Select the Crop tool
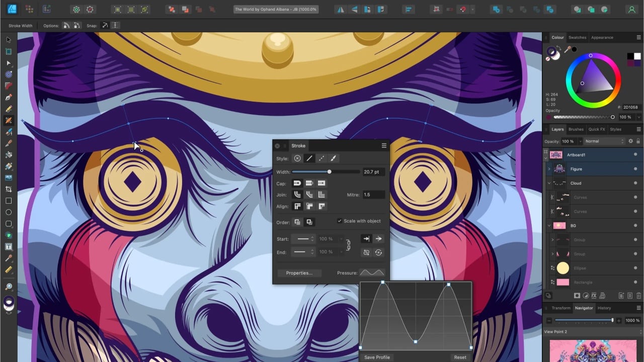 point(9,189)
